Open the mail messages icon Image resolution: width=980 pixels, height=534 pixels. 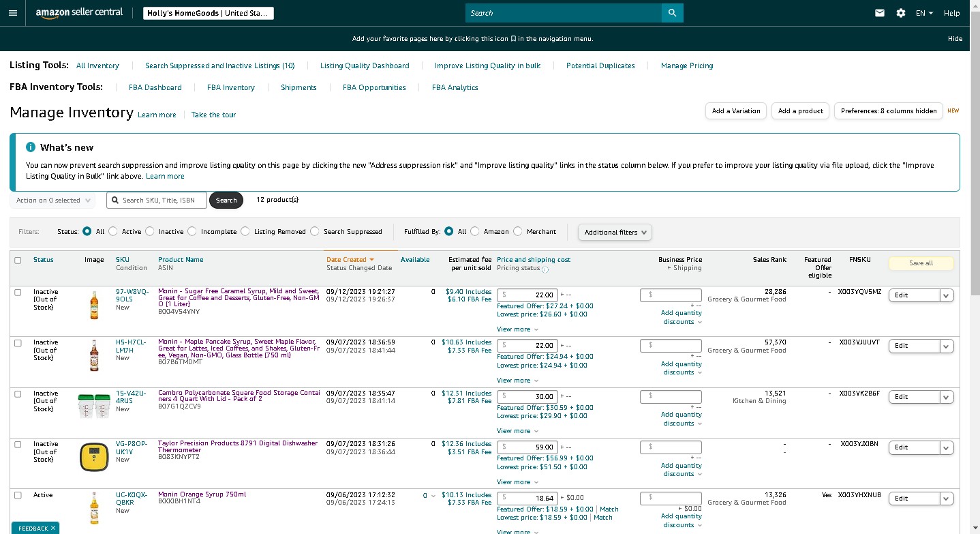tap(880, 13)
